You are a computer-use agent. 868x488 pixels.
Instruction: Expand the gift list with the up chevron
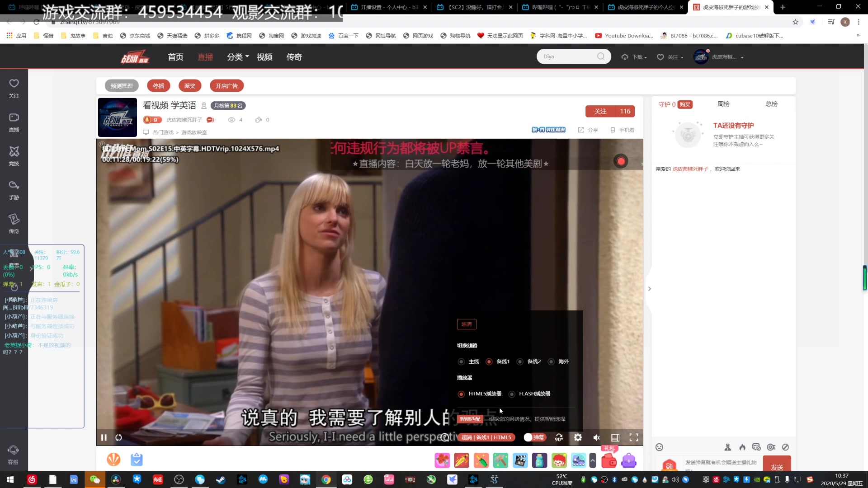(x=593, y=460)
